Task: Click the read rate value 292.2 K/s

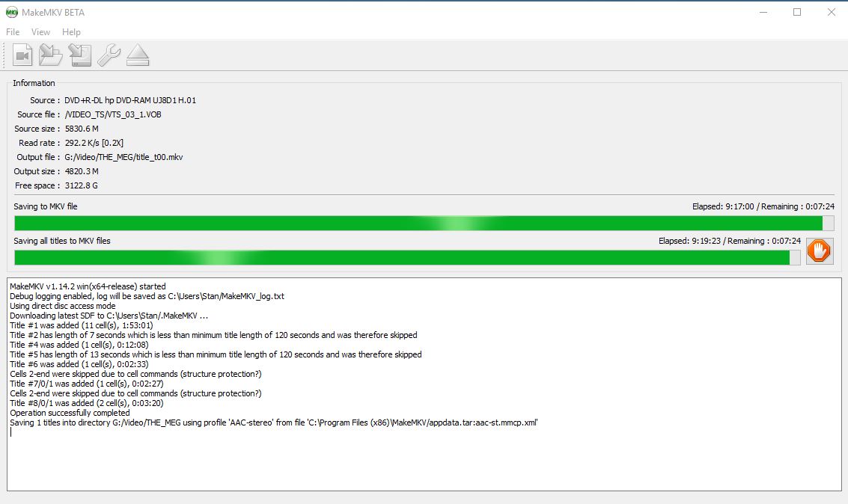Action: point(94,143)
